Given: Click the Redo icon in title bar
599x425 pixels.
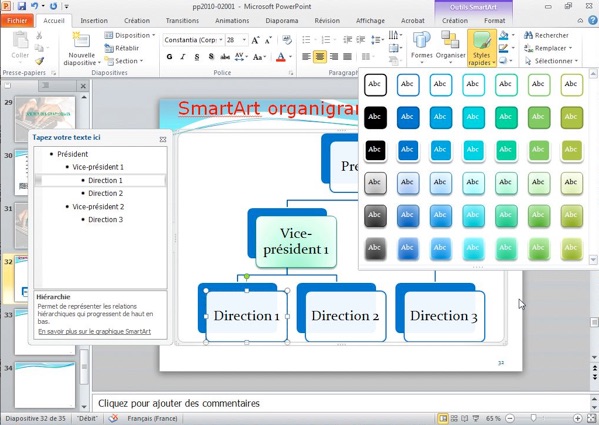Looking at the screenshot, I should [53, 6].
